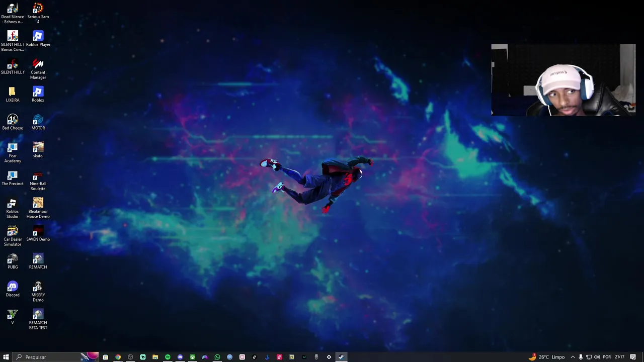Screen dimensions: 644x362
Task: Open Settings gear in taskbar
Action: tap(329, 357)
